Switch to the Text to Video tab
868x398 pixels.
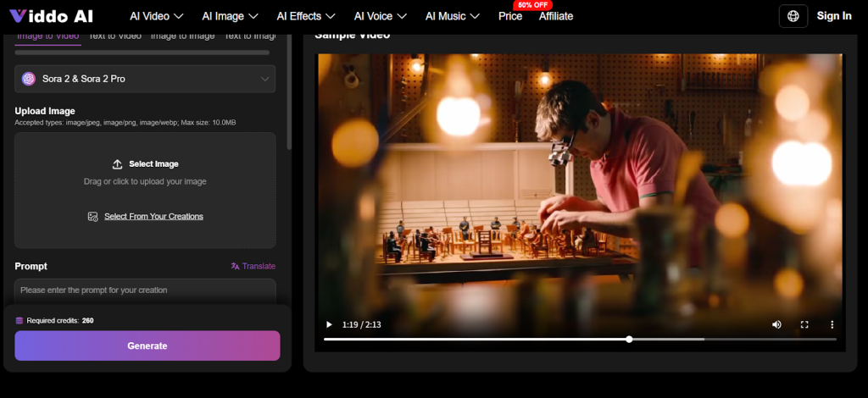click(115, 36)
